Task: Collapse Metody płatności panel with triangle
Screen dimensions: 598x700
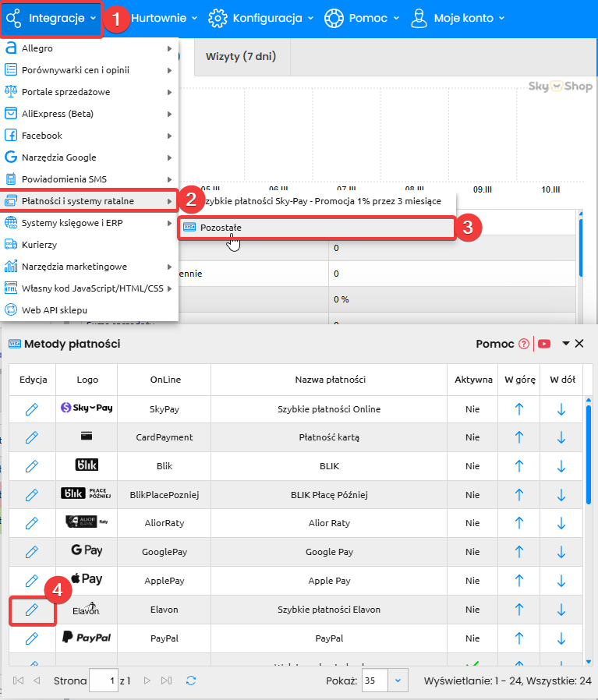Action: [x=566, y=344]
